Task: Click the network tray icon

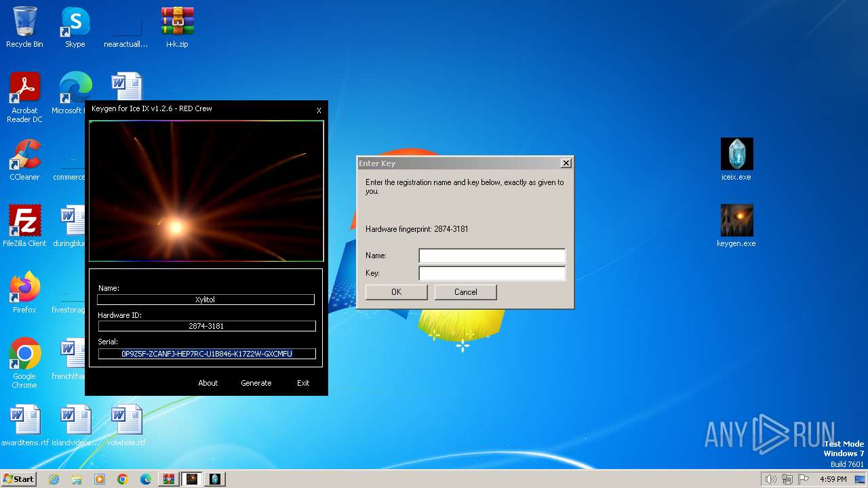Action: click(787, 479)
